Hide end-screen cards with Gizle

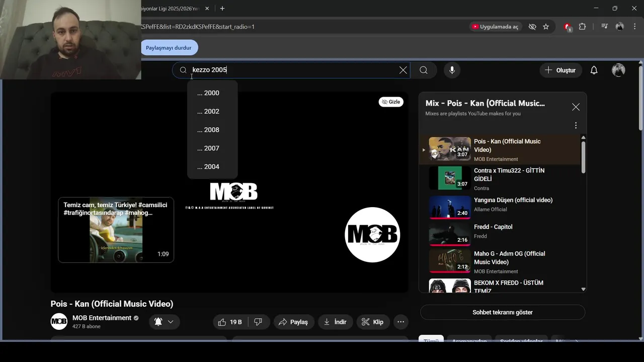click(391, 102)
